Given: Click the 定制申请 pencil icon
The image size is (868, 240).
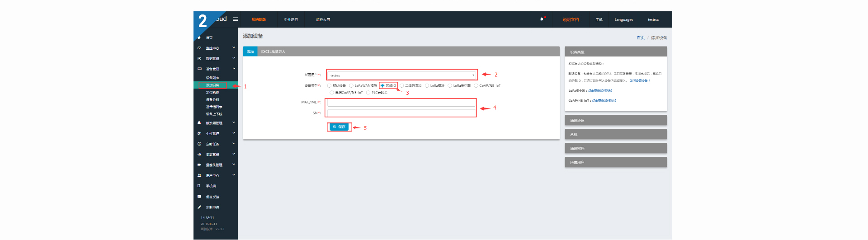Looking at the screenshot, I should tap(199, 207).
